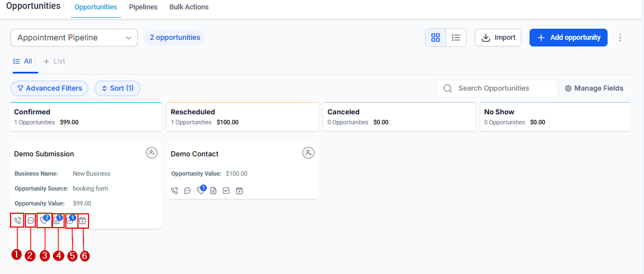
Task: Open Advanced Filters
Action: point(50,88)
